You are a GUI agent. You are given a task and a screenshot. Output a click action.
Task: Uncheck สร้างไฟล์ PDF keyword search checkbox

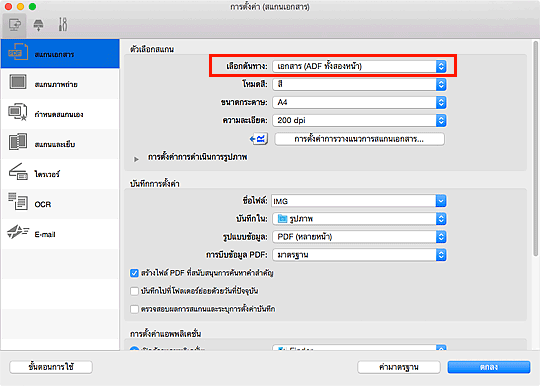click(134, 273)
